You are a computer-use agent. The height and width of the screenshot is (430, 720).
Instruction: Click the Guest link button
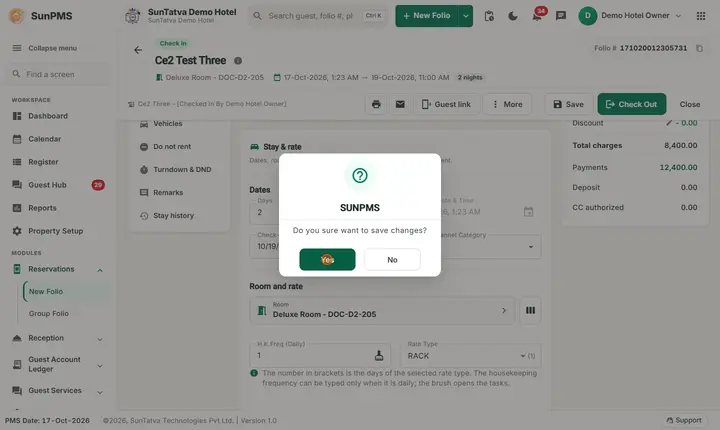446,104
